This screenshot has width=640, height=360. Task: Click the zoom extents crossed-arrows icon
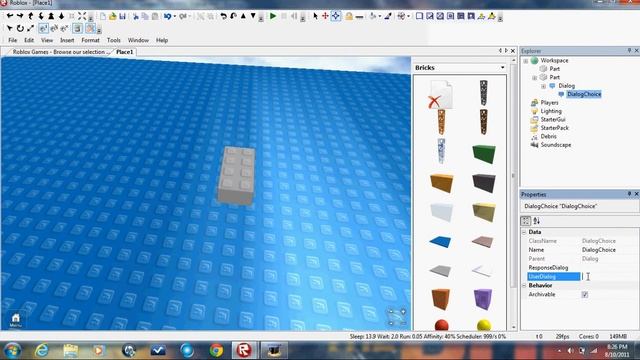point(82,16)
